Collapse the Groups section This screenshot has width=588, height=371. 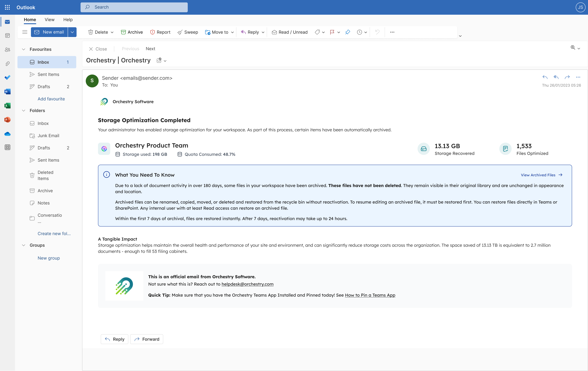click(x=24, y=245)
